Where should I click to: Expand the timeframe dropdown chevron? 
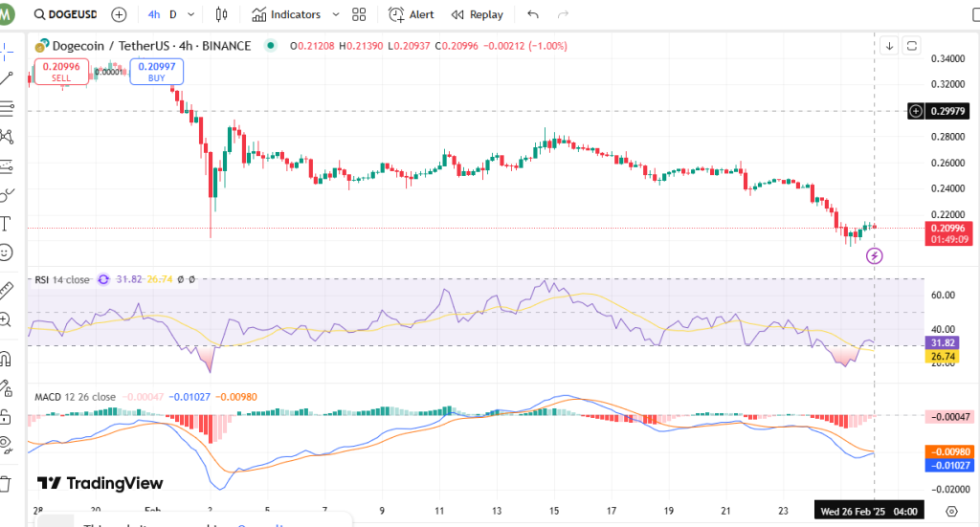pos(191,14)
